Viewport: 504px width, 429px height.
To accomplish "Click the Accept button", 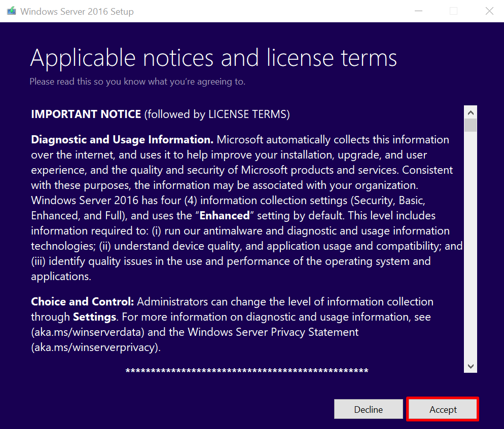I will tap(443, 409).
